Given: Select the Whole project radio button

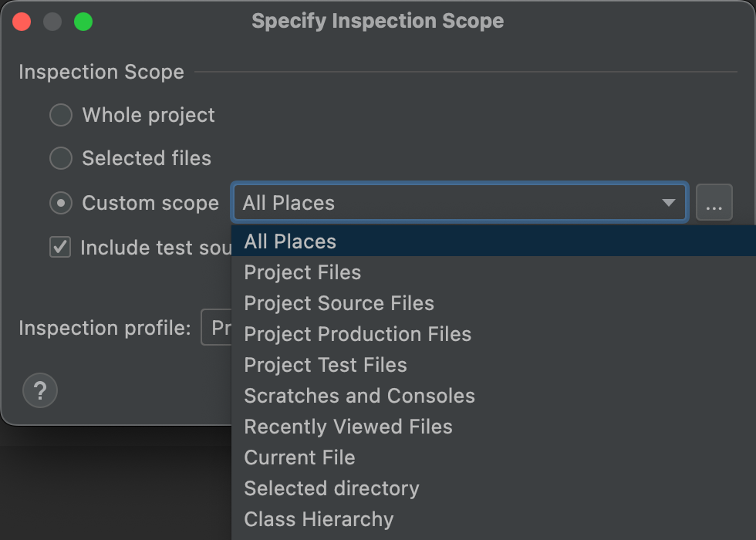Looking at the screenshot, I should point(60,115).
